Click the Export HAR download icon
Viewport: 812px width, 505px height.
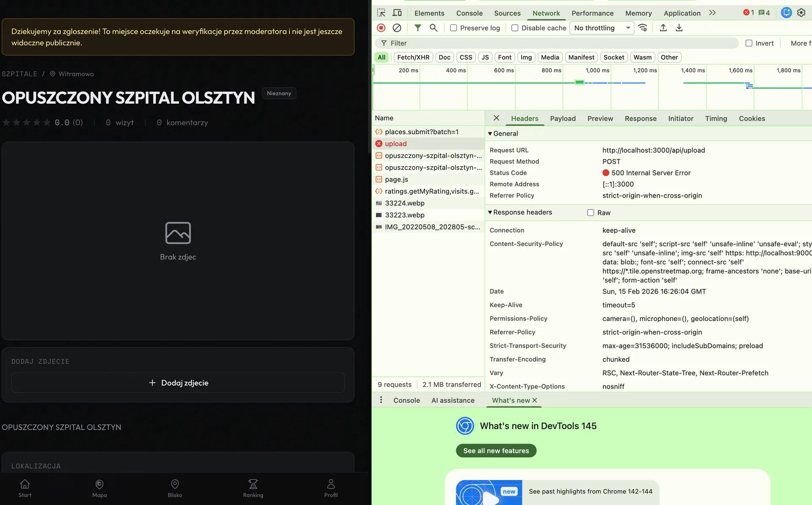[x=679, y=28]
